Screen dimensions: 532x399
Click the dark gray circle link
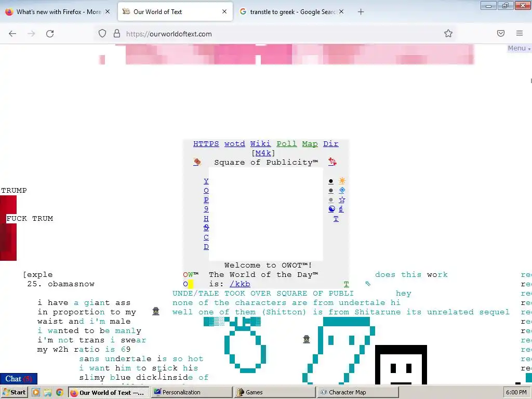(331, 191)
